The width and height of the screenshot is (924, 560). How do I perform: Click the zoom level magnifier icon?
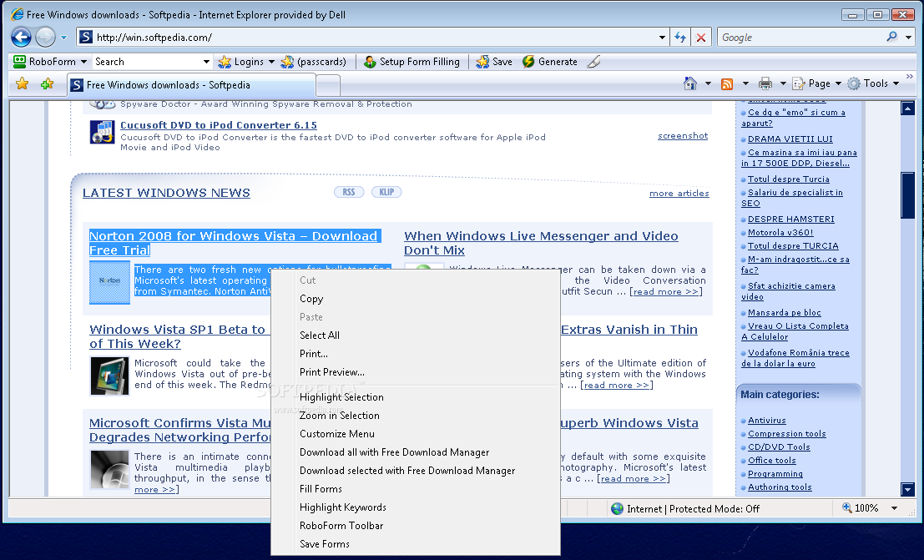coord(847,507)
